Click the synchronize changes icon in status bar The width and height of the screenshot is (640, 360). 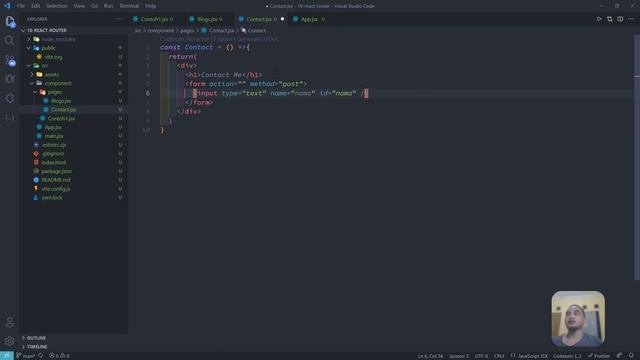[x=41, y=356]
